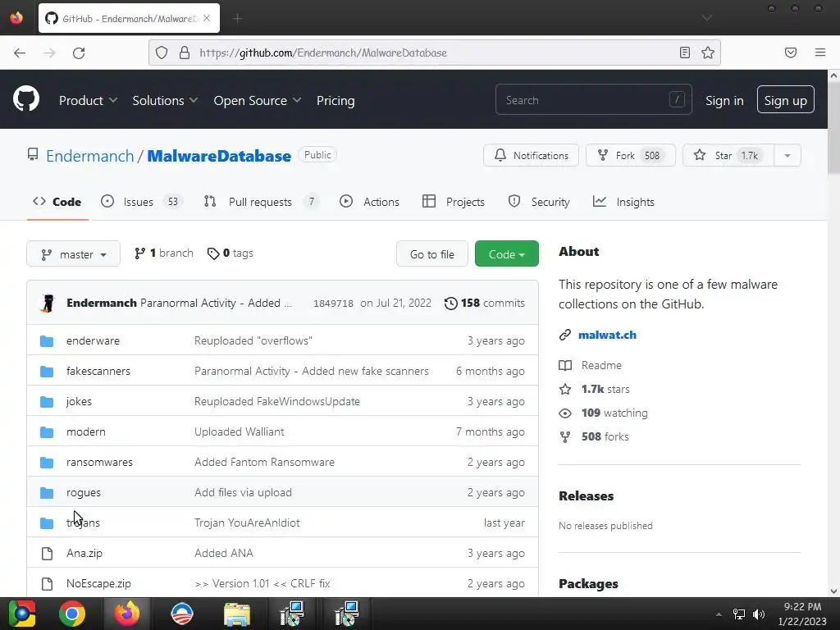
Task: Open the malwat.ch website link
Action: (x=608, y=335)
